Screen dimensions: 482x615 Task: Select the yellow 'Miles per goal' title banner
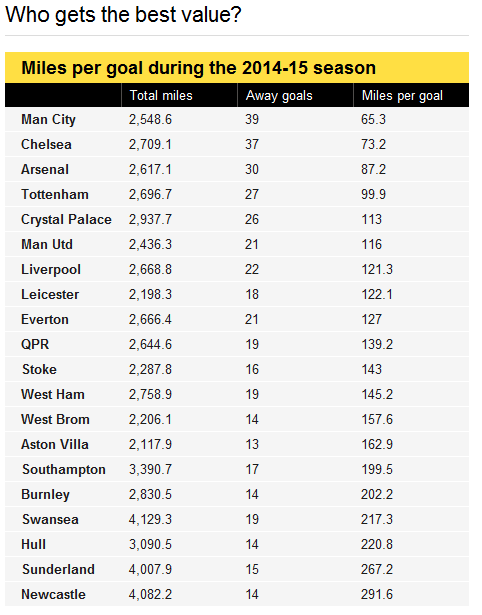pos(237,67)
